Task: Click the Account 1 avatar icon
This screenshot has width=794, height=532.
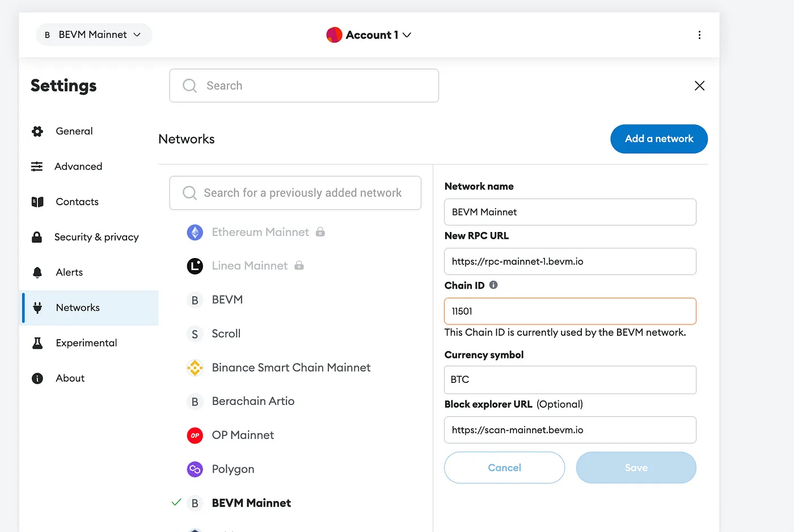Action: pos(334,35)
